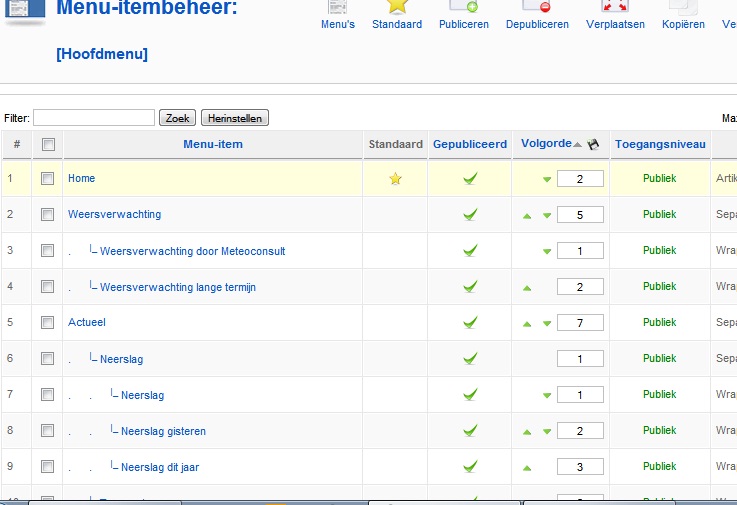Click Publiek access level for Actueel

659,322
